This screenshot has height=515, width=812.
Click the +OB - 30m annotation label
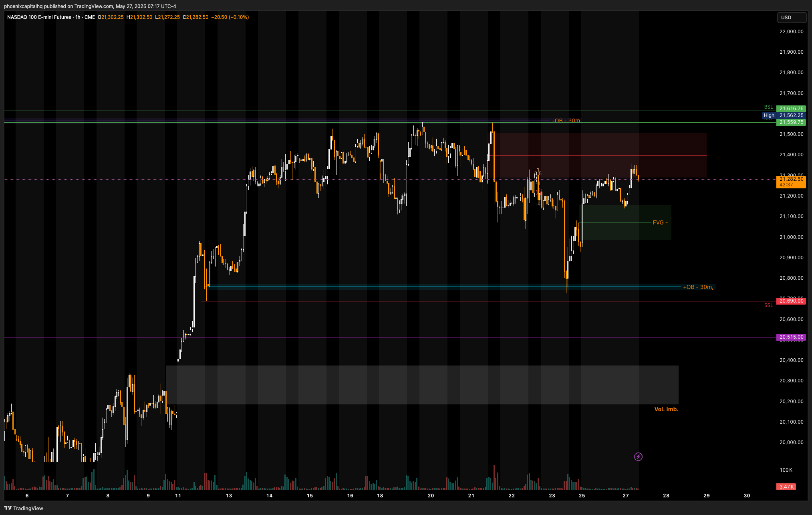coord(698,287)
